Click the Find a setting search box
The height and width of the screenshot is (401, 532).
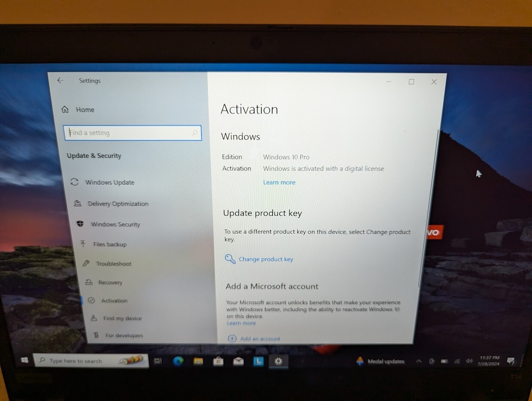(132, 133)
